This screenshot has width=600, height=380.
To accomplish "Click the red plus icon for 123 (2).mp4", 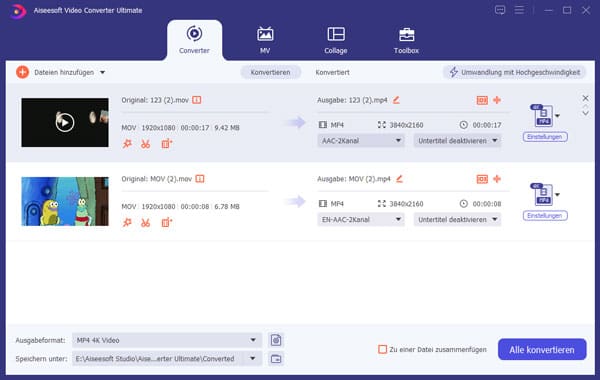I will (x=497, y=100).
